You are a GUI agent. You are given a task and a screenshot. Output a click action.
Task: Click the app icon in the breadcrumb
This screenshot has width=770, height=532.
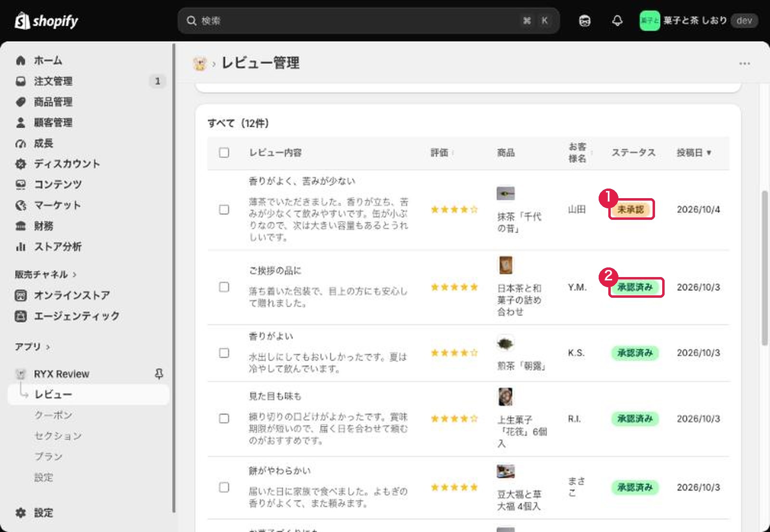click(x=200, y=63)
